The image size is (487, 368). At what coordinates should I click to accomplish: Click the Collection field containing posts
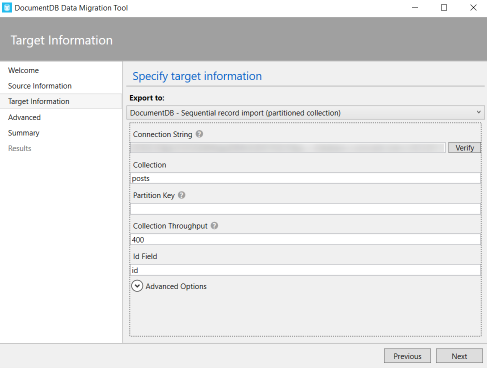point(305,178)
